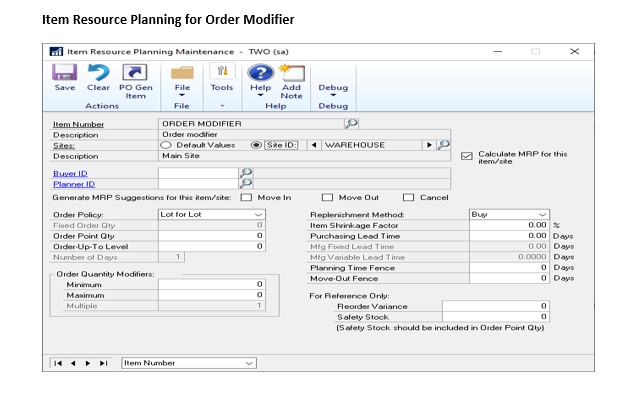
Task: Open Item Number sort-by dropdown
Action: tap(189, 363)
